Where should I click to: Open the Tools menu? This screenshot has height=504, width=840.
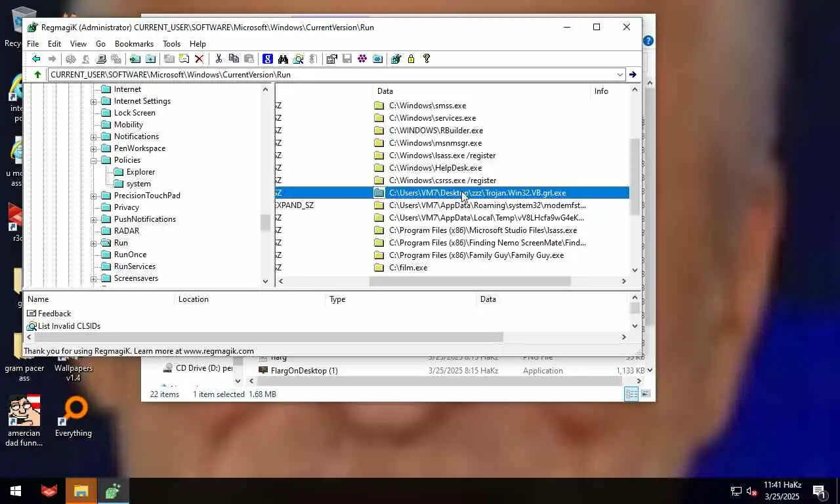point(171,44)
